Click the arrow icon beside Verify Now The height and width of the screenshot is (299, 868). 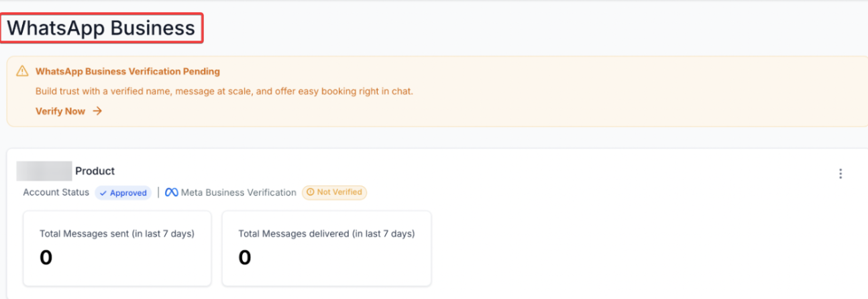point(97,112)
